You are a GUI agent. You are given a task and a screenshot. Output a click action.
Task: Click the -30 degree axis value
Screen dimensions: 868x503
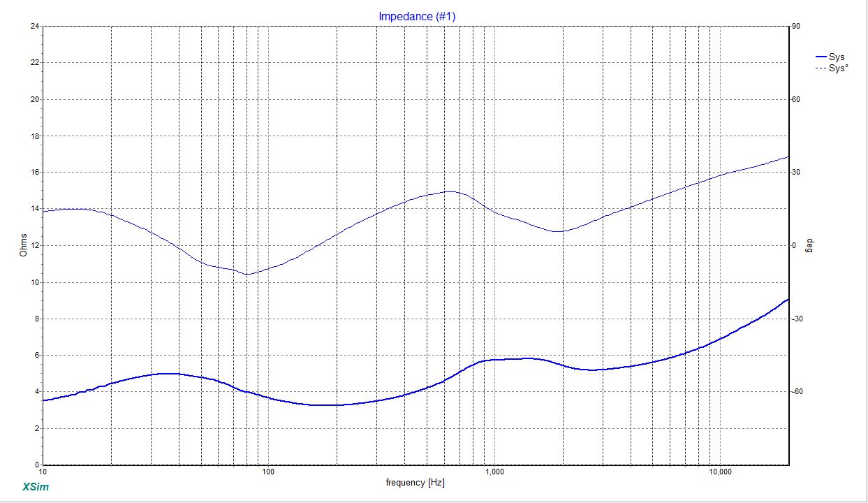tap(798, 319)
